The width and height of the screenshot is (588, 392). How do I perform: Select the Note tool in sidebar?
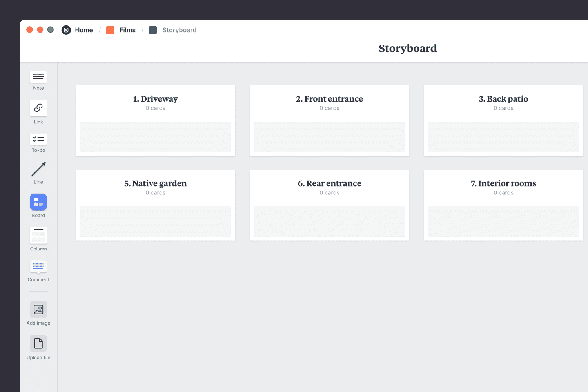(x=38, y=77)
